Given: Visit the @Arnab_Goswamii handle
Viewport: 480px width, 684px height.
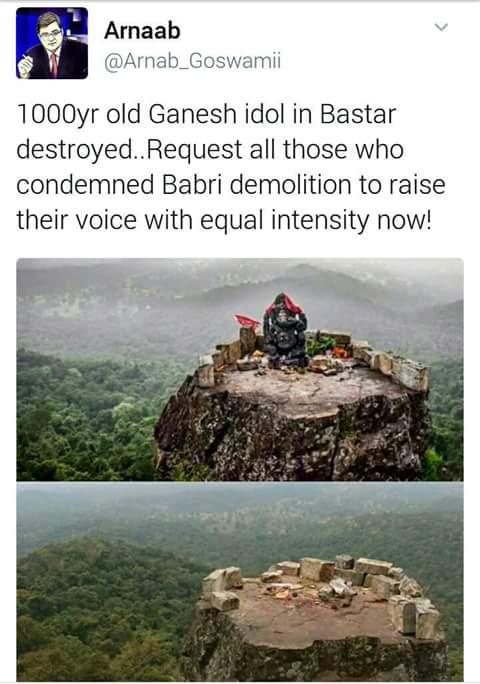Looking at the screenshot, I should tap(192, 61).
